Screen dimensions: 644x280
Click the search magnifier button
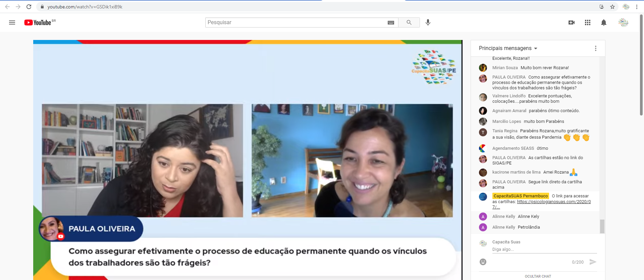click(x=409, y=22)
